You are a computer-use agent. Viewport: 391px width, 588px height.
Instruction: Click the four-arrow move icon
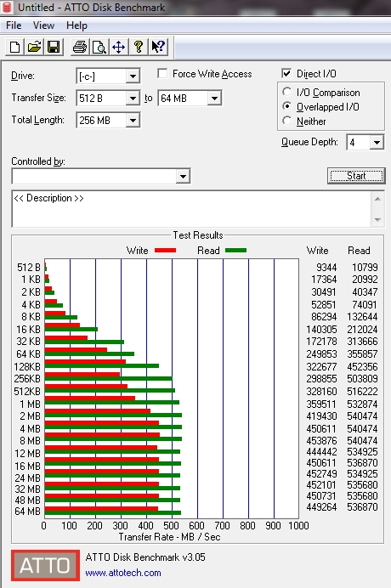119,47
